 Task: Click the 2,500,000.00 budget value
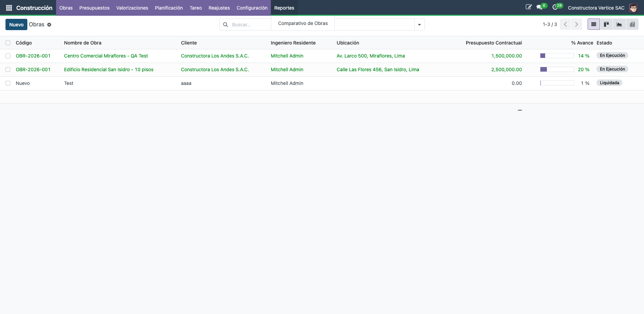(x=507, y=70)
